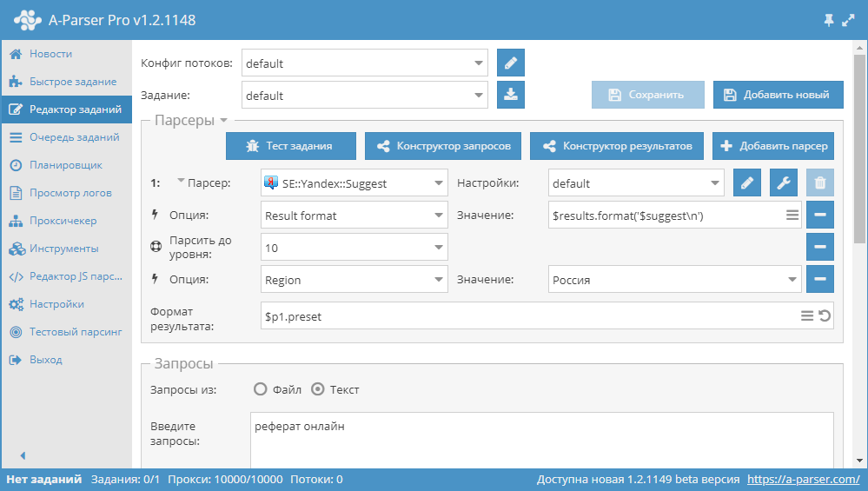Toggle fullscreen with the expand arrows icon
868x491 pixels.
pos(848,21)
